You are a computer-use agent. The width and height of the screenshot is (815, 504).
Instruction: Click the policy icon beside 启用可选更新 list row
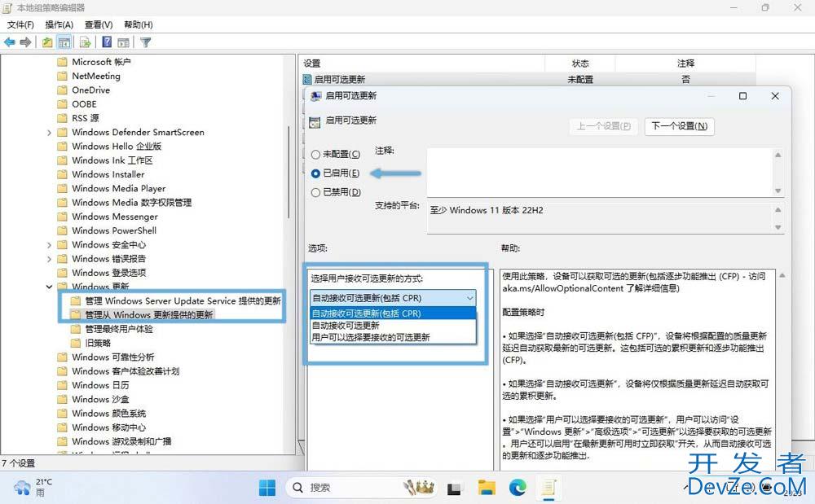(307, 80)
